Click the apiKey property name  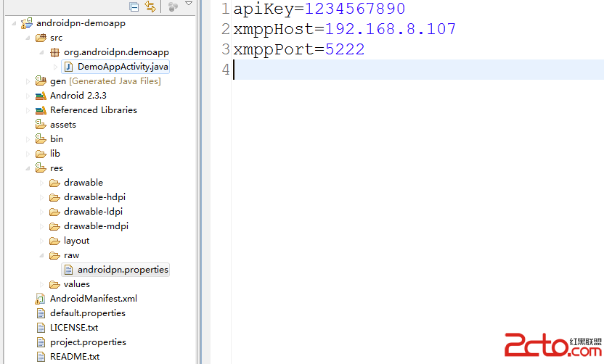pyautogui.click(x=264, y=9)
